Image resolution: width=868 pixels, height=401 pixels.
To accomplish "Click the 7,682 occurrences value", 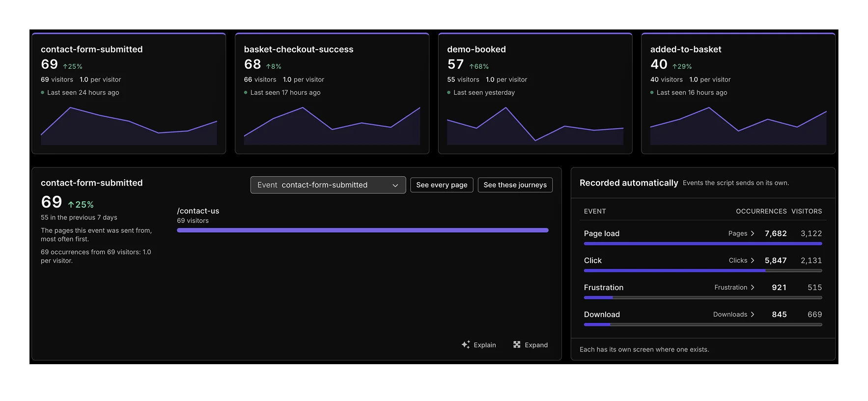I will [776, 234].
